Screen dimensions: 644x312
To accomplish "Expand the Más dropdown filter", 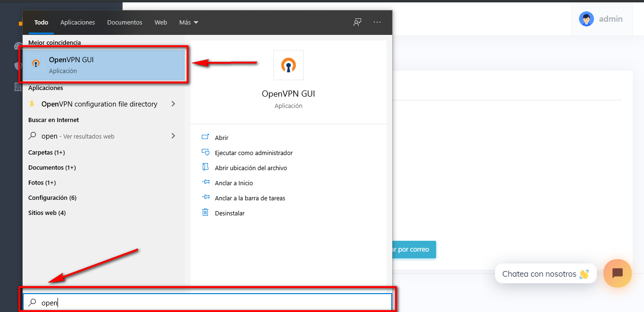I will (189, 22).
